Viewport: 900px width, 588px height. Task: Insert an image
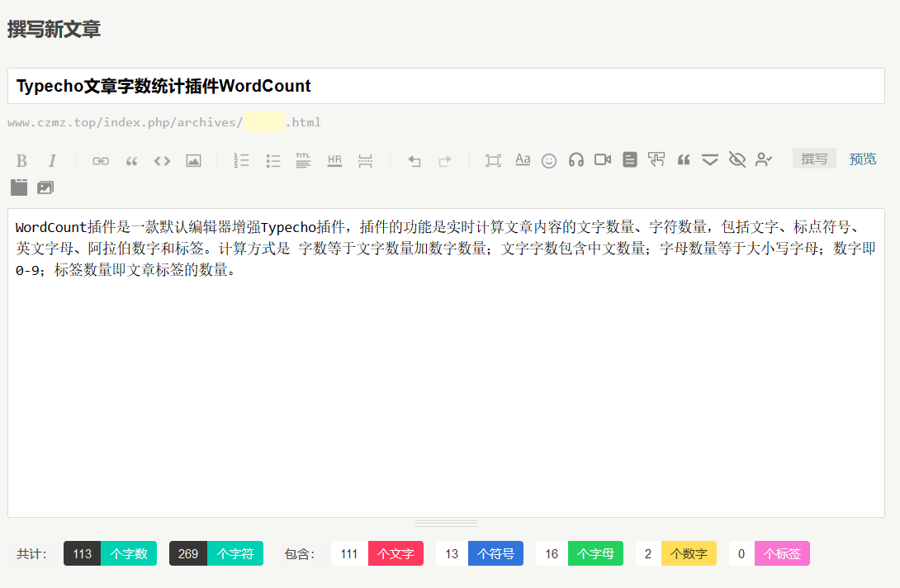pyautogui.click(x=192, y=160)
